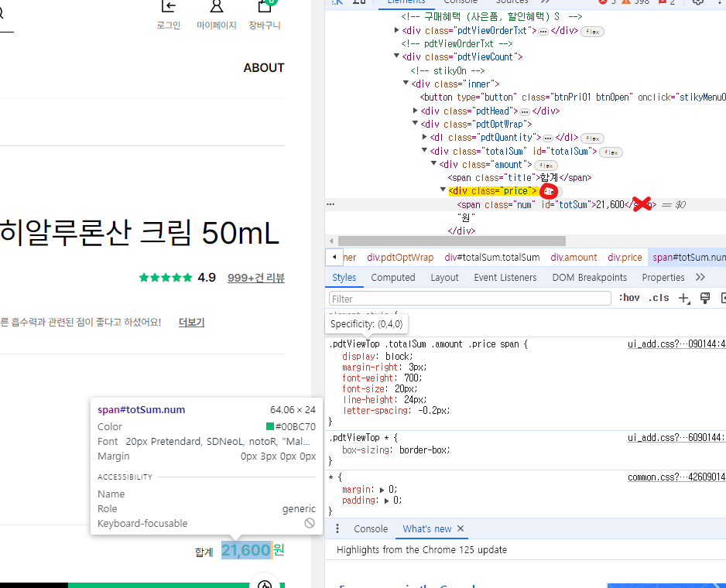Switch to the Computed tab
The image size is (726, 588).
(x=393, y=277)
